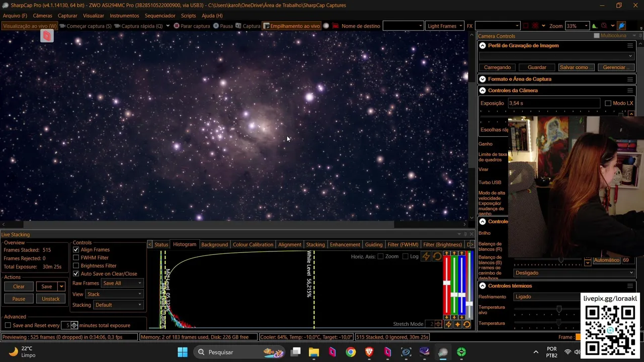Image resolution: width=644 pixels, height=362 pixels.
Task: Click the red calculator tools icon
Action: point(604,26)
